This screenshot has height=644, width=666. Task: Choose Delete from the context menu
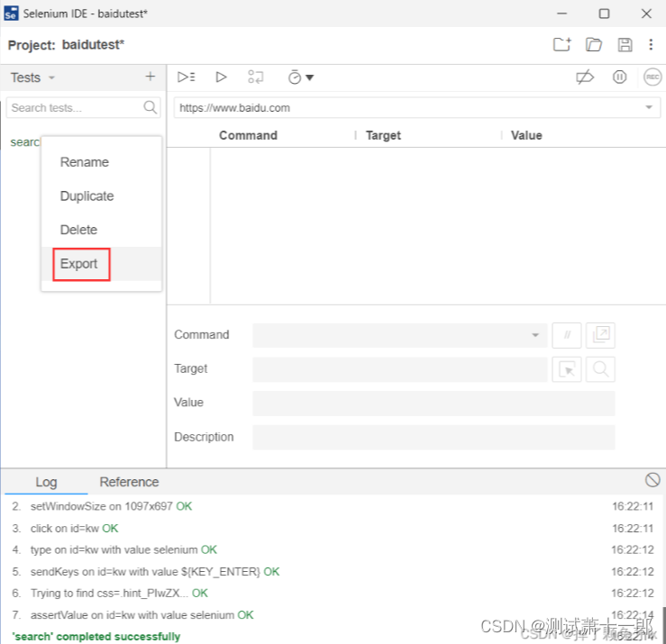pos(78,230)
